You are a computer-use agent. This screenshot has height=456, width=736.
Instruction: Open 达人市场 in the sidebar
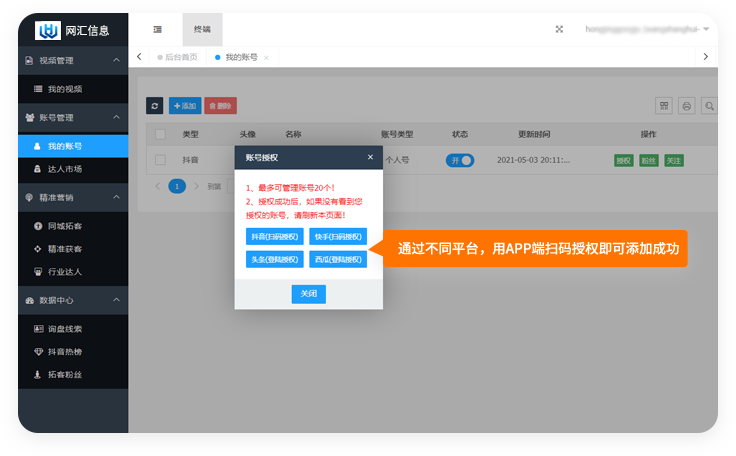click(x=64, y=169)
